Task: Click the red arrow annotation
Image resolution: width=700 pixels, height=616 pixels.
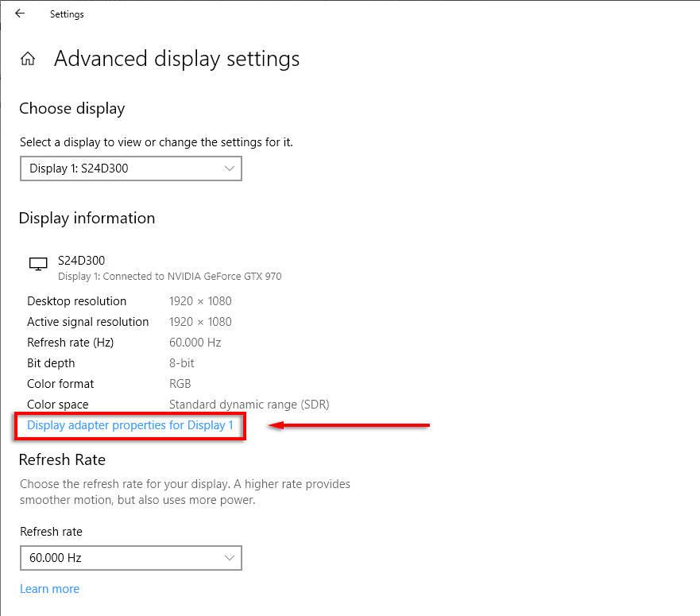Action: pos(350,426)
